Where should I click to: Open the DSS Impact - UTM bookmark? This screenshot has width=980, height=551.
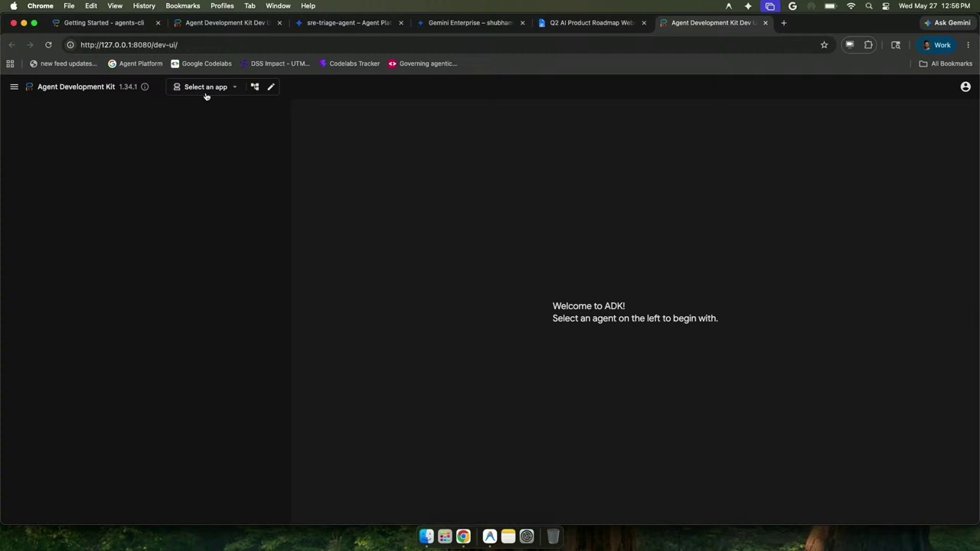coord(275,64)
